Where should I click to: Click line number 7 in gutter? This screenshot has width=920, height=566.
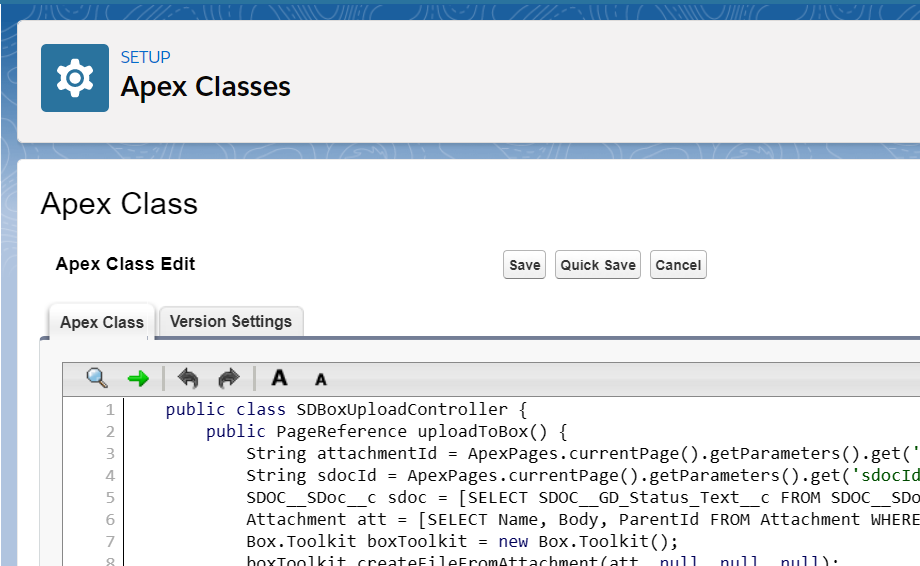coord(110,541)
